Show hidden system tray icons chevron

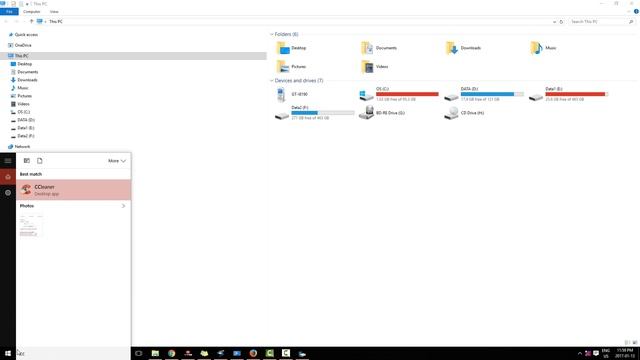click(x=580, y=353)
